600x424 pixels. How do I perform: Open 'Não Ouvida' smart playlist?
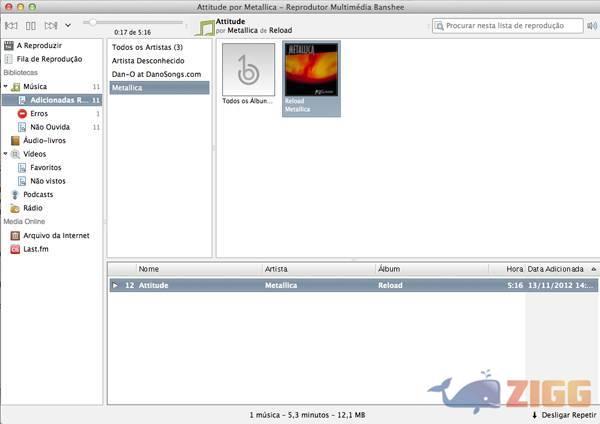pos(50,127)
